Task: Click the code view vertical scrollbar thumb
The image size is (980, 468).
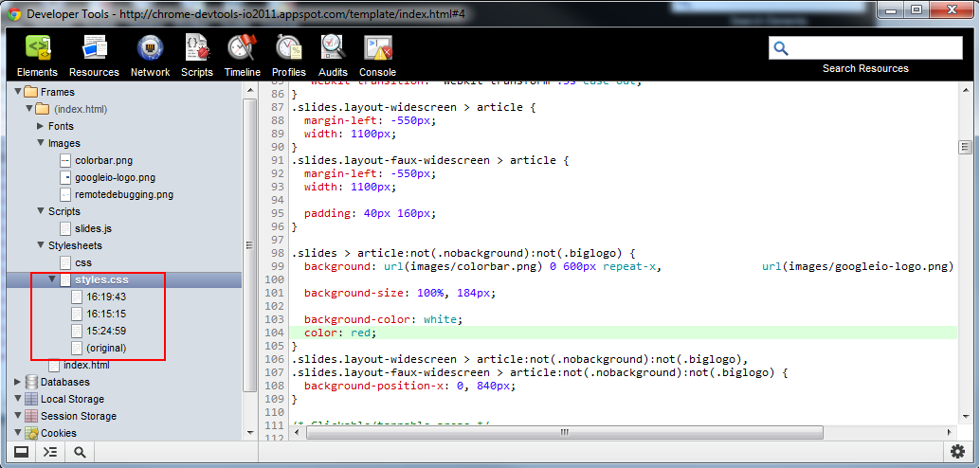Action: (965, 147)
